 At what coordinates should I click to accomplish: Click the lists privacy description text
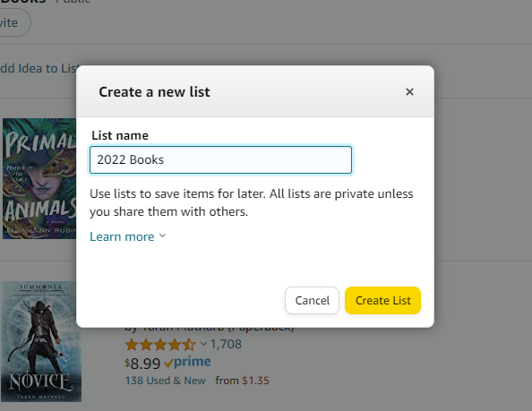pyautogui.click(x=252, y=202)
